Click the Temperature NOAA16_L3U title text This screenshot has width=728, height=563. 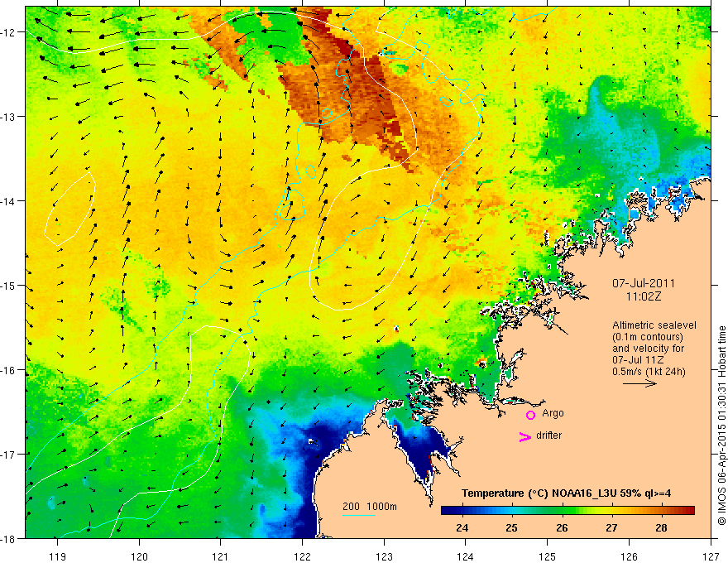pyautogui.click(x=566, y=493)
